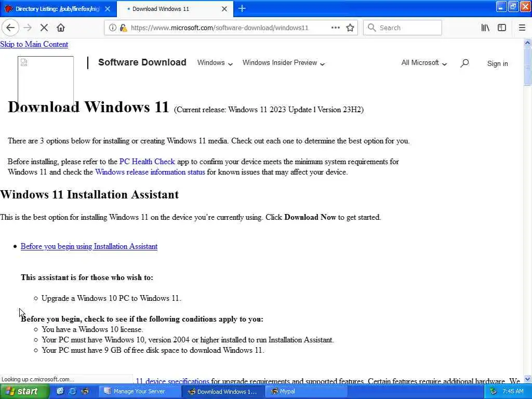Viewport: 532px width, 399px height.
Task: Select Download Windows 11 taskbar button
Action: [x=223, y=391]
